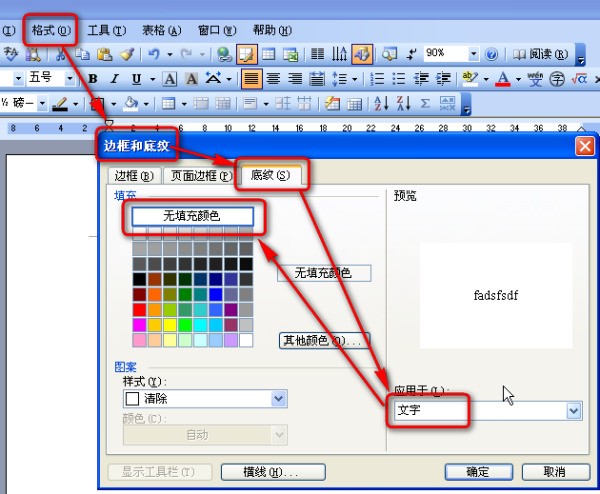Viewport: 600px width, 494px height.
Task: Open the line weight 磅 dropdown
Action: [42, 103]
